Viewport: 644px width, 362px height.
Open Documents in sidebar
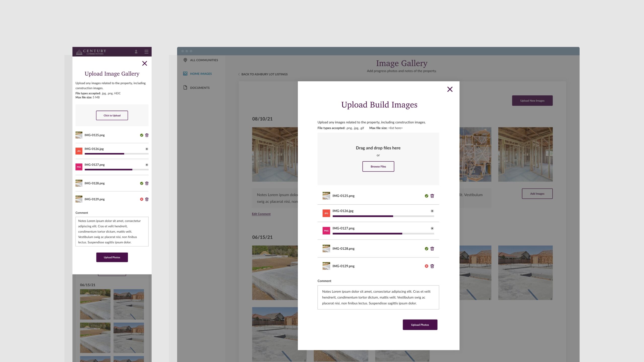tap(200, 88)
